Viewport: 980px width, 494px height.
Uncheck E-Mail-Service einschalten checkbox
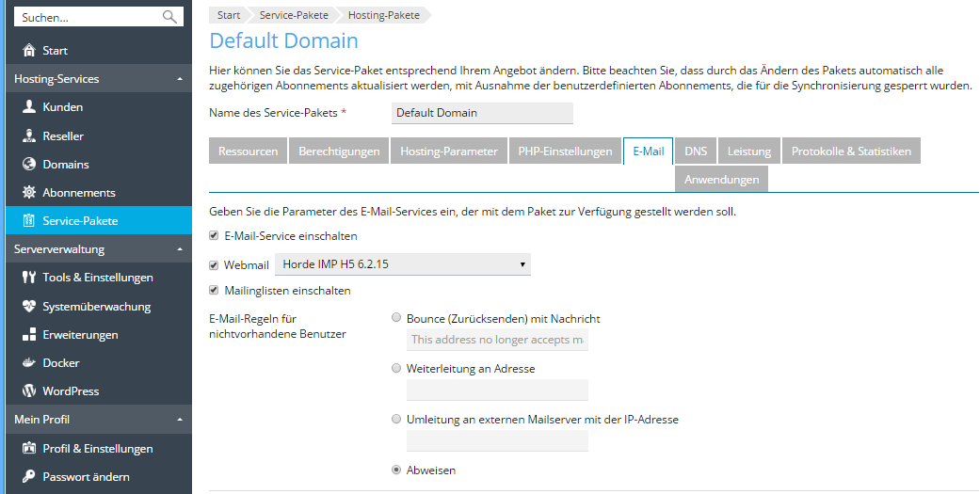(214, 235)
